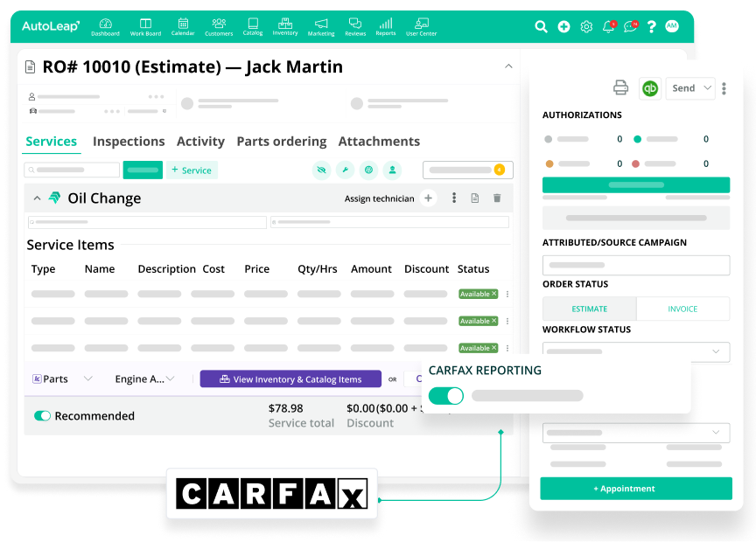
Task: Collapse the RO# 10010 header panel
Action: pyautogui.click(x=508, y=66)
